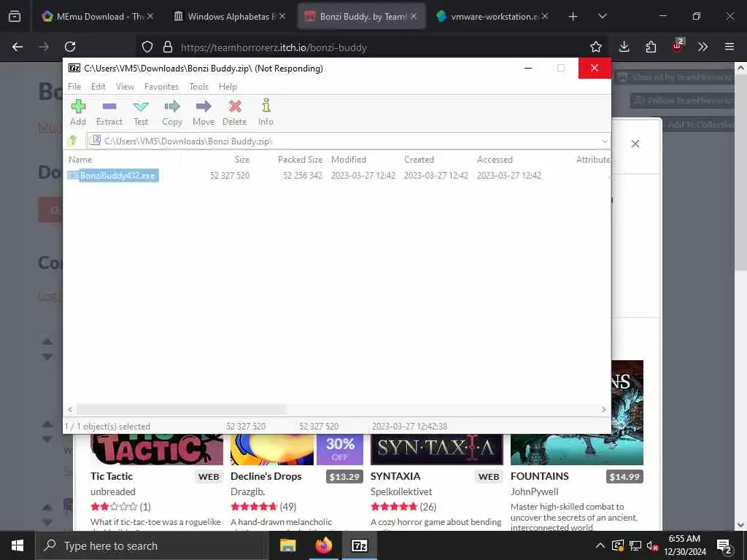747x560 pixels.
Task: Sort by the Packed Size column
Action: click(x=300, y=160)
